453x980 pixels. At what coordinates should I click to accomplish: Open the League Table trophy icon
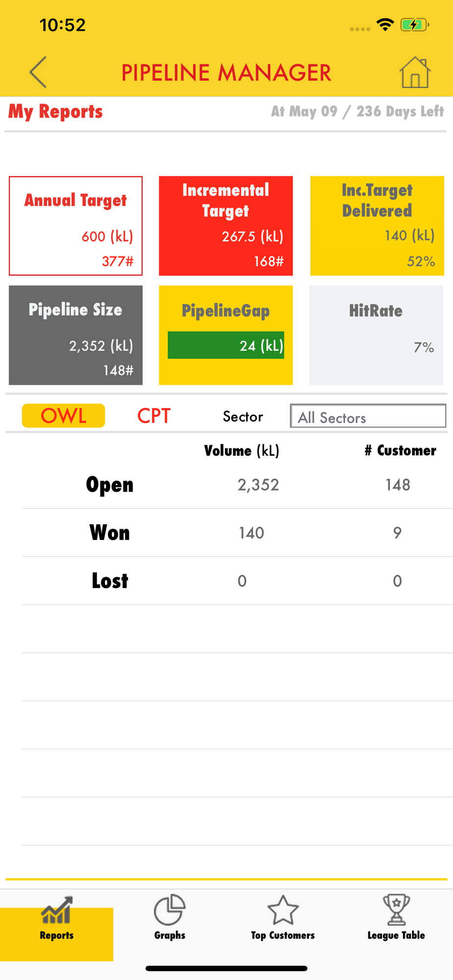point(396,909)
